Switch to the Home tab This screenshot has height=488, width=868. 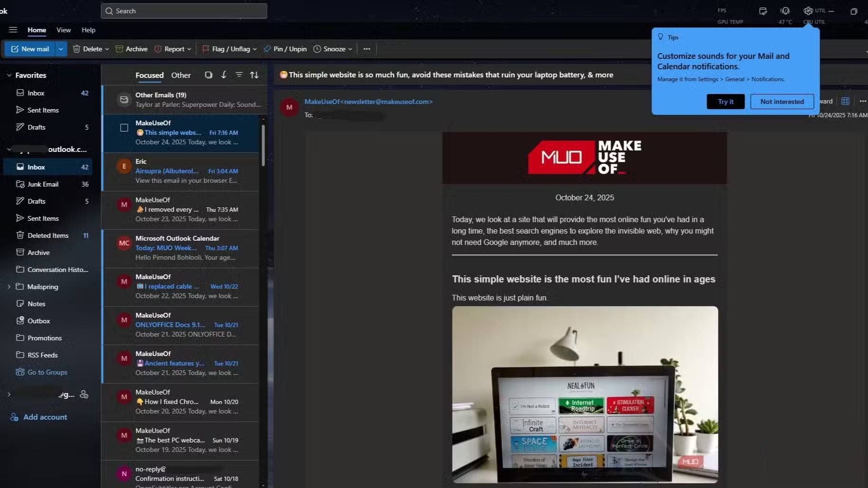(x=37, y=30)
